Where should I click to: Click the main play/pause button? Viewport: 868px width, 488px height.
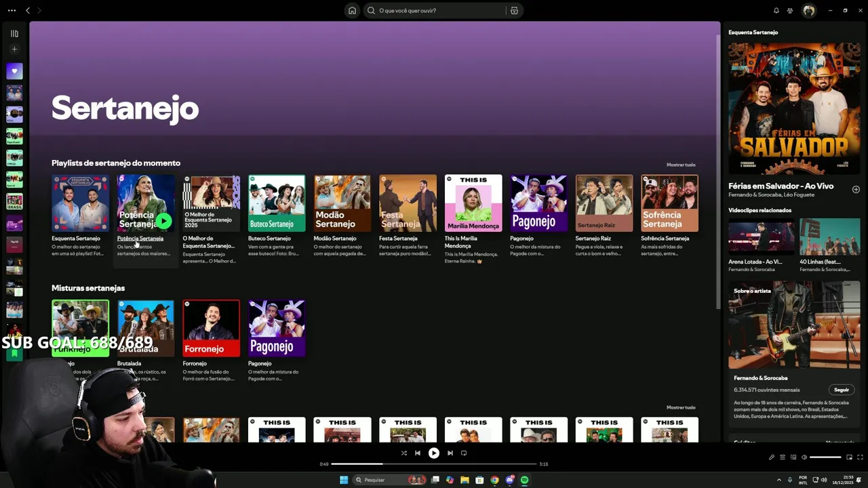434,453
